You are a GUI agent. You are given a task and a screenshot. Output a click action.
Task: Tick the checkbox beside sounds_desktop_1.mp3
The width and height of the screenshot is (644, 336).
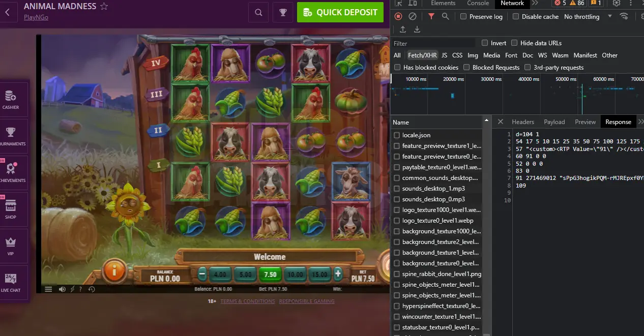(397, 189)
